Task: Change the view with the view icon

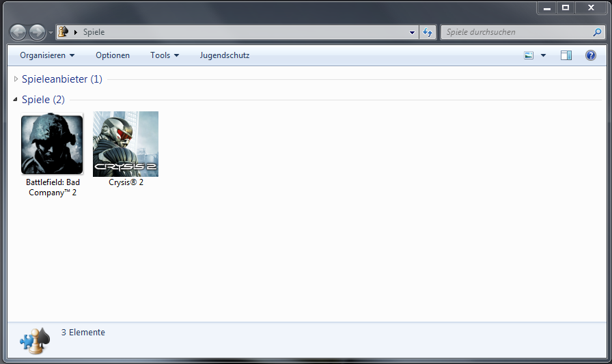Action: [529, 55]
